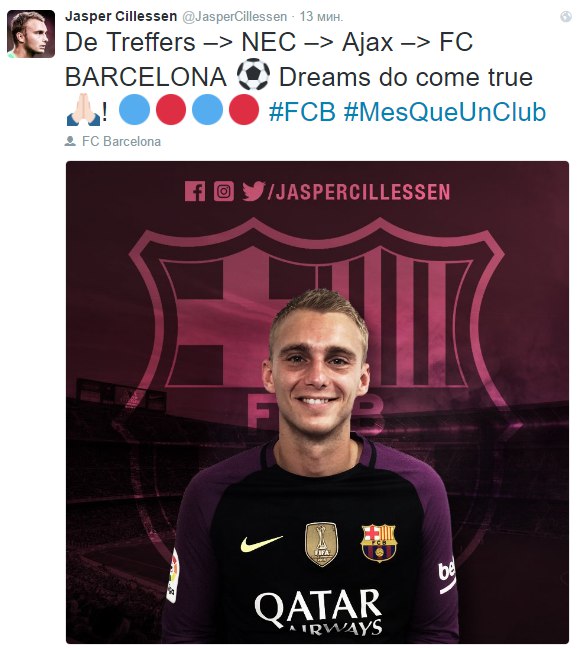Click the praying hands emoji

pos(84,110)
